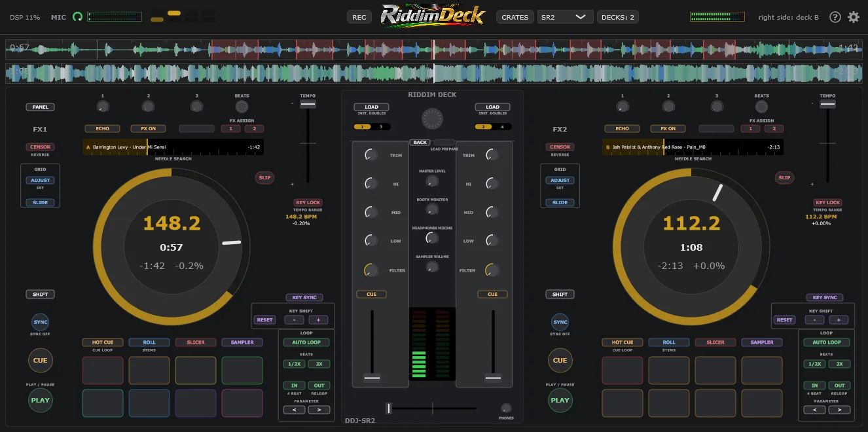Toggle left deck SYNC button
This screenshot has width=868, height=432.
41,322
